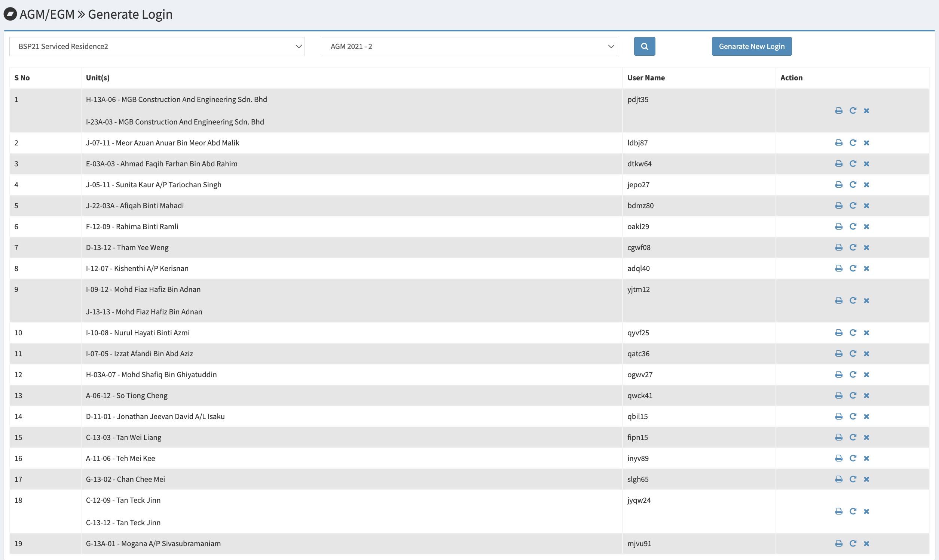Regenerate login for user bdmz80
Image resolution: width=939 pixels, height=560 pixels.
point(853,206)
